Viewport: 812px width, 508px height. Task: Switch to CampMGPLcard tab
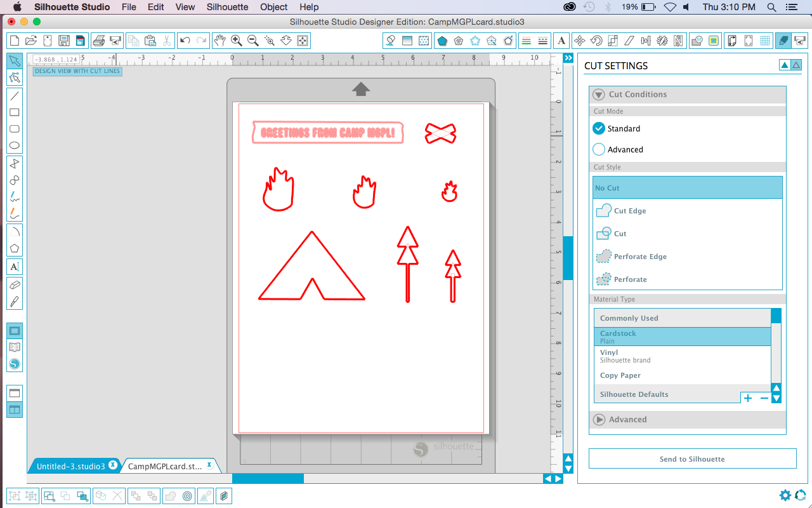pyautogui.click(x=165, y=466)
